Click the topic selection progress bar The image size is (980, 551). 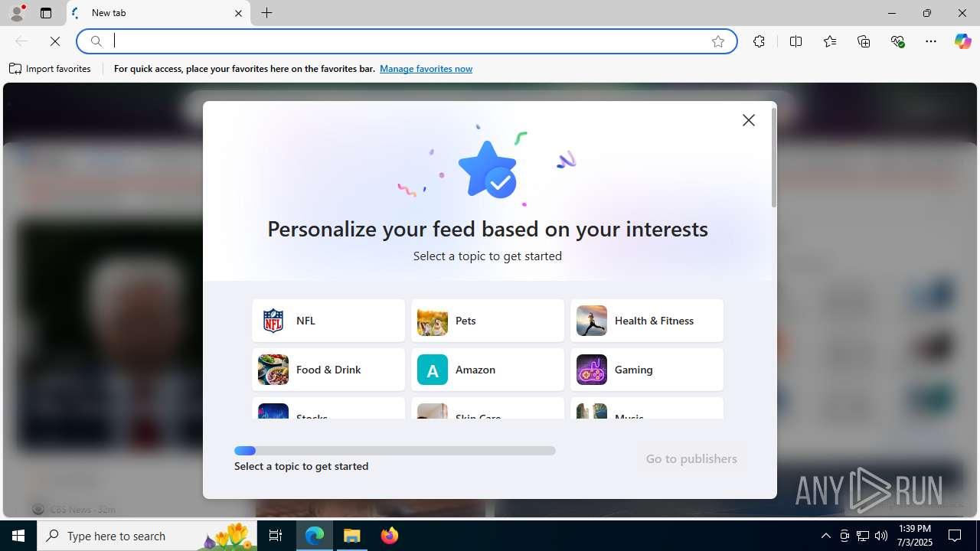point(395,451)
